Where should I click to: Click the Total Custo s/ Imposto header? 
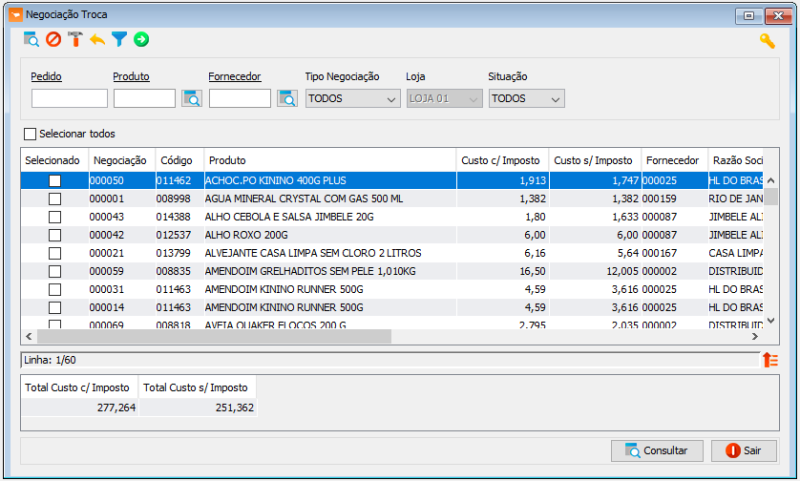195,388
